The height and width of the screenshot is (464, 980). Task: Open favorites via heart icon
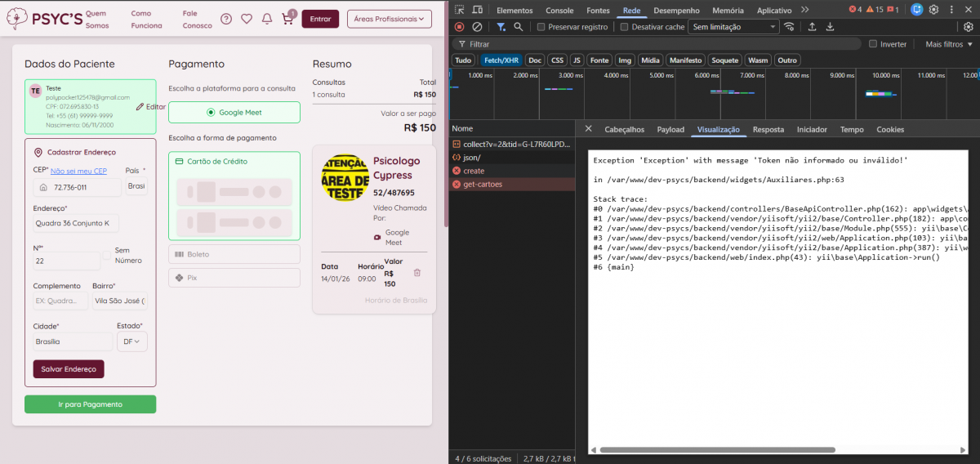[247, 19]
